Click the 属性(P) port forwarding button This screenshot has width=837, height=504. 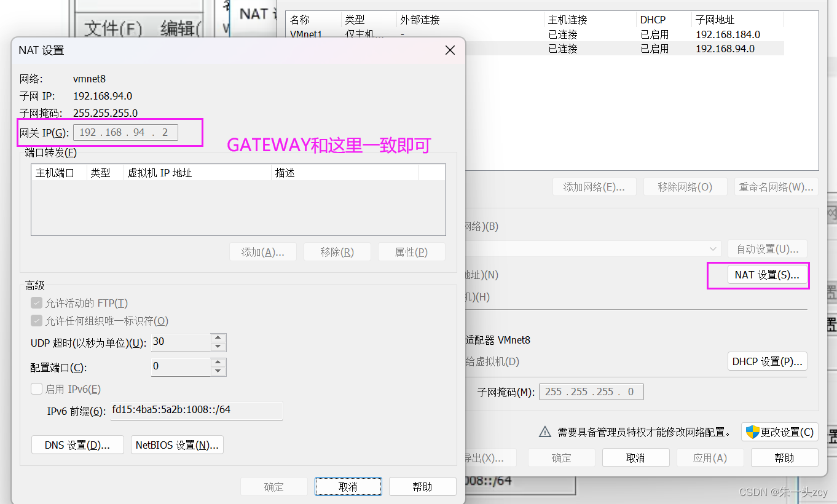click(412, 252)
